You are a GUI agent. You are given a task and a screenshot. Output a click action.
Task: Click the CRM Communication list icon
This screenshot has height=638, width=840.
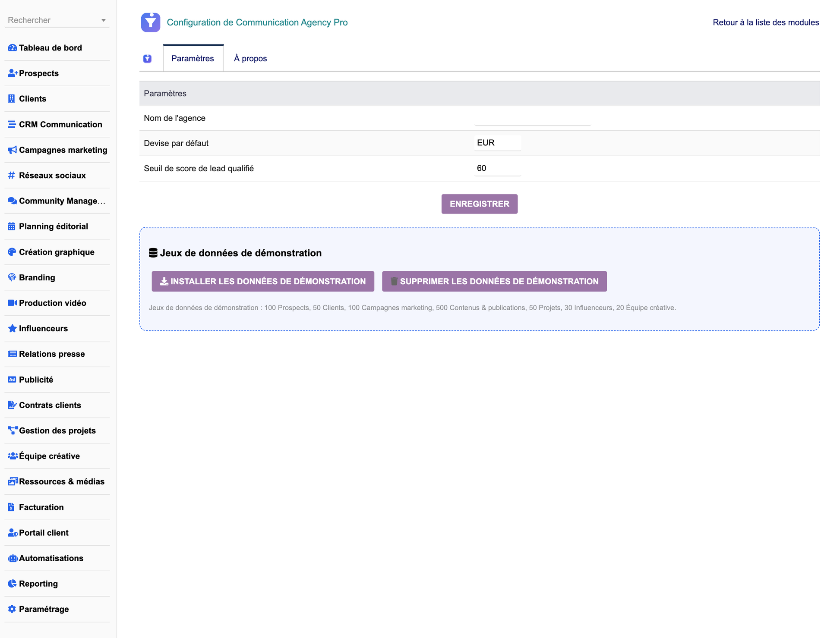pos(12,124)
